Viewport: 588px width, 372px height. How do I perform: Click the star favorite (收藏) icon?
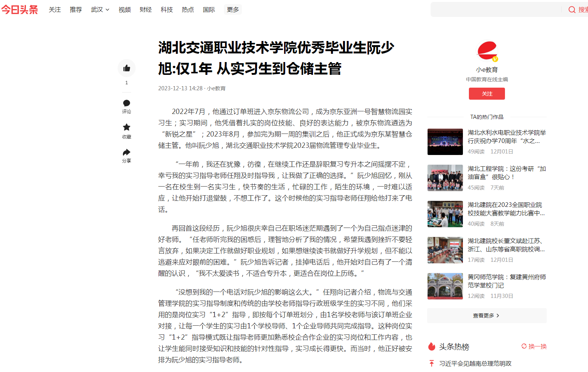coord(127,127)
